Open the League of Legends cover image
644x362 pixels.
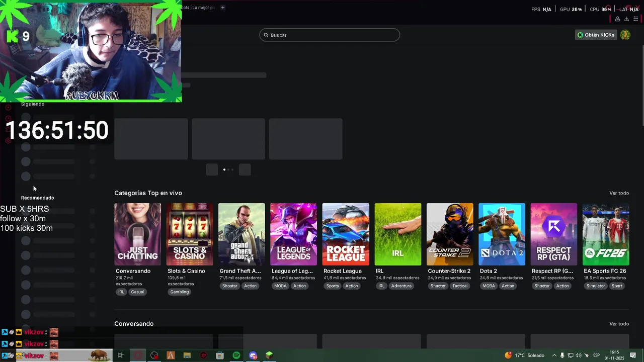(x=294, y=234)
